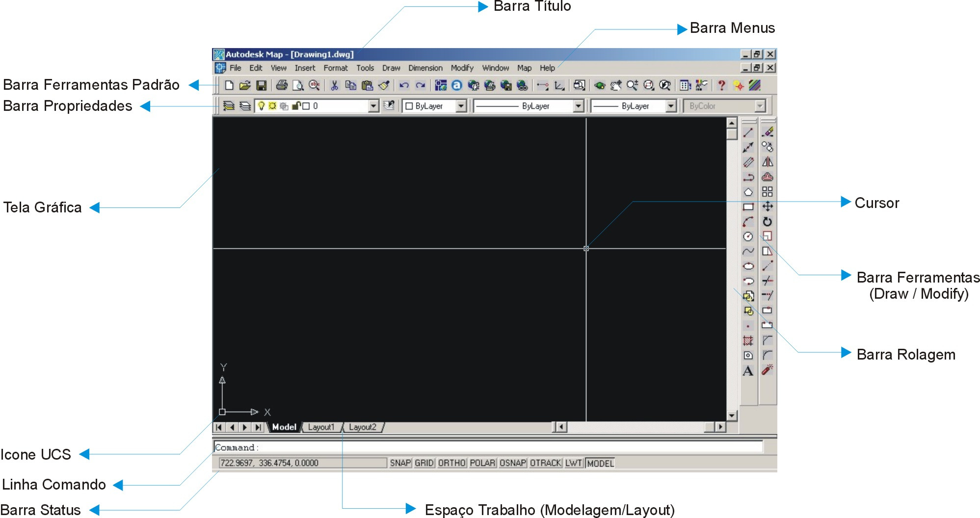The width and height of the screenshot is (980, 518).
Task: Switch to the Layout1 tab
Action: (x=321, y=427)
